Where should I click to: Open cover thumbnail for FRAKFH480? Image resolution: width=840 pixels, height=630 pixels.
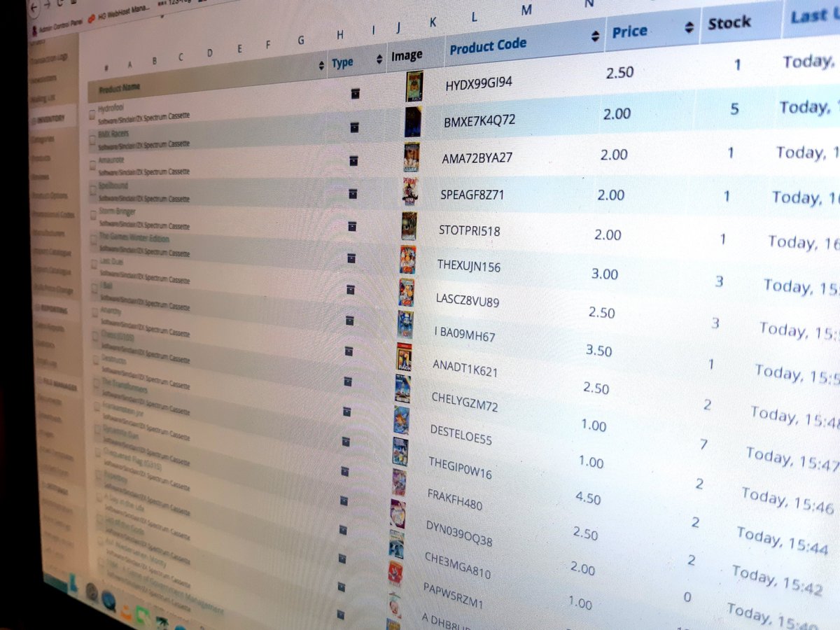(399, 482)
